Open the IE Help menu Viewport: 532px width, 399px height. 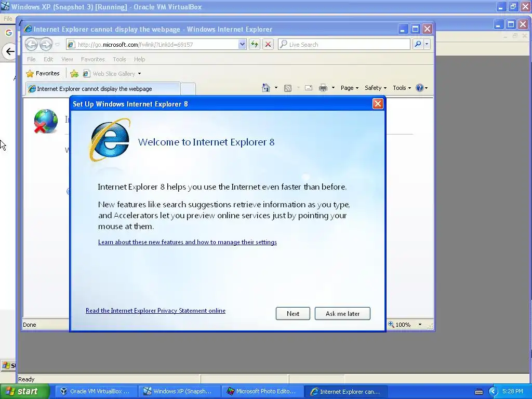point(139,59)
